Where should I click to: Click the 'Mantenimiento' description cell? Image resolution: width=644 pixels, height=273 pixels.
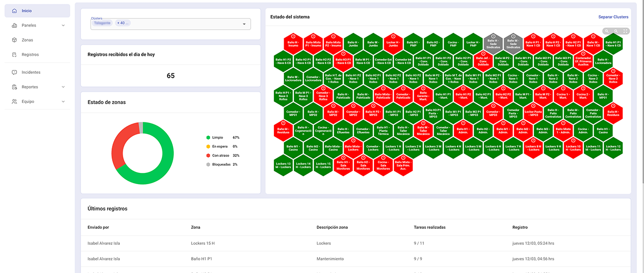click(330, 259)
